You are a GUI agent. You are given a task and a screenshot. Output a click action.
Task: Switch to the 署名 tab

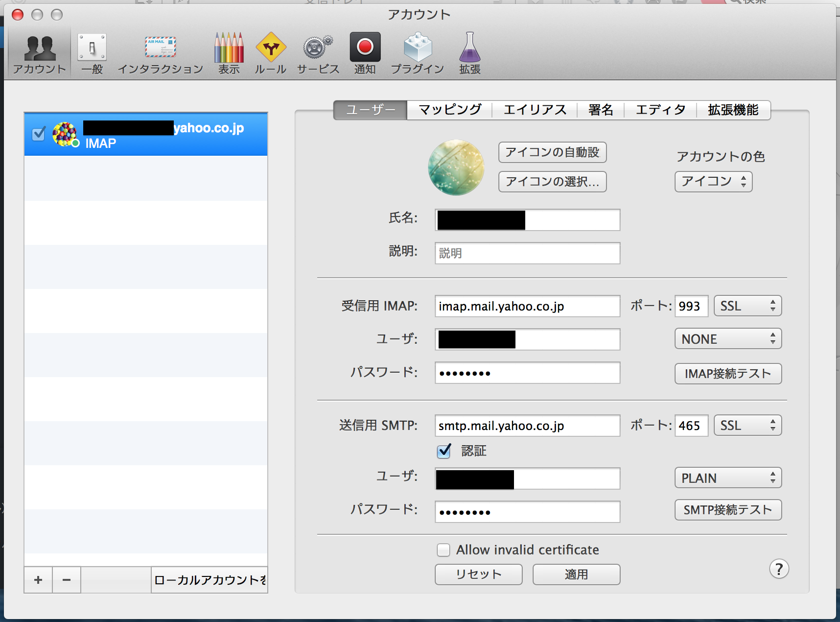(601, 110)
